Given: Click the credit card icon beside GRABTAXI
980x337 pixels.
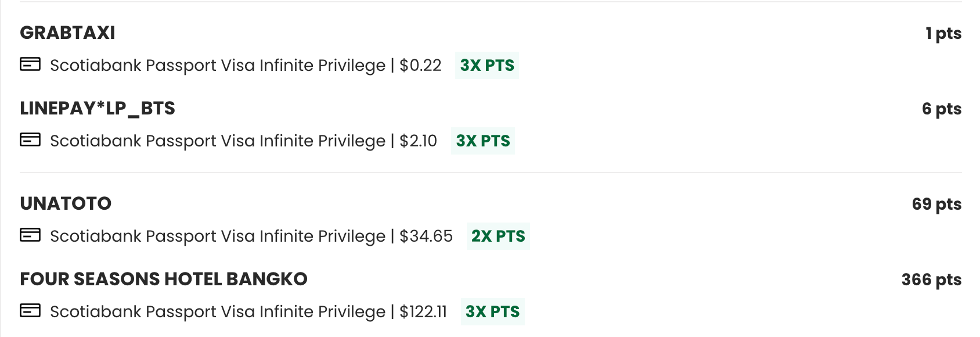Looking at the screenshot, I should 30,65.
